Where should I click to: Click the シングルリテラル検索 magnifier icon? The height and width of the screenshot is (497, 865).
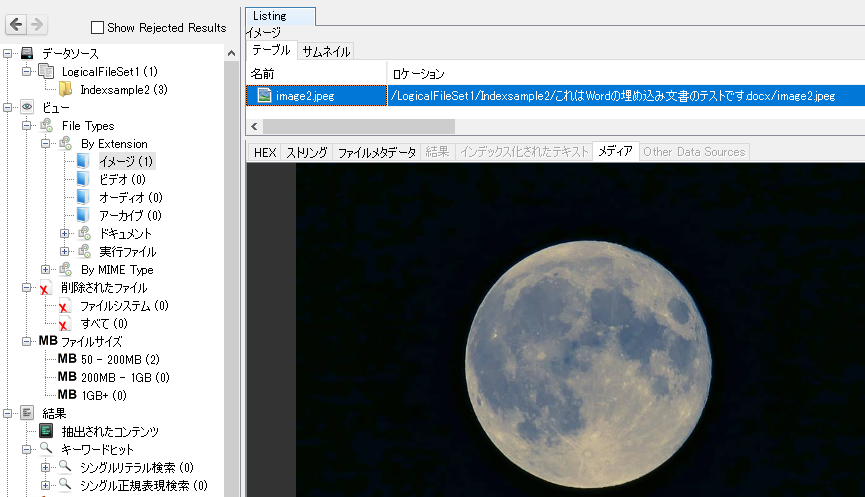pyautogui.click(x=65, y=467)
